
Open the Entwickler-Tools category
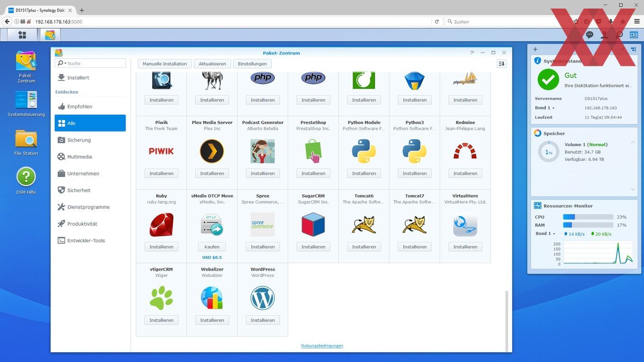coord(90,240)
